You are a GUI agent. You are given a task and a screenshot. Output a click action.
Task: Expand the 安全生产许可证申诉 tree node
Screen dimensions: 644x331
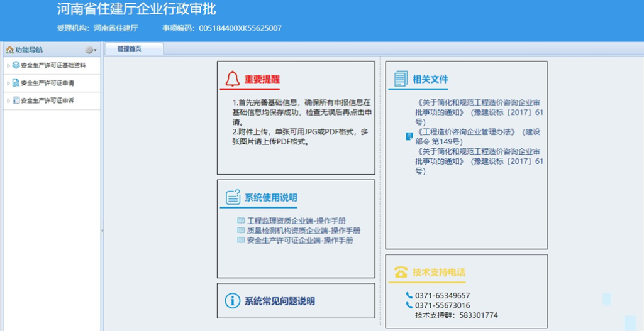coord(8,100)
